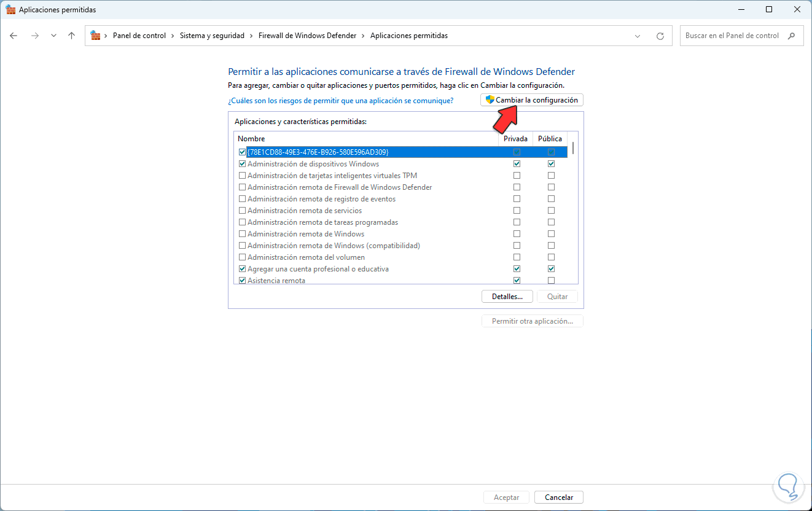The width and height of the screenshot is (812, 511).
Task: Select row Administración remota de Firewall de Windows Defender
Action: [x=340, y=187]
